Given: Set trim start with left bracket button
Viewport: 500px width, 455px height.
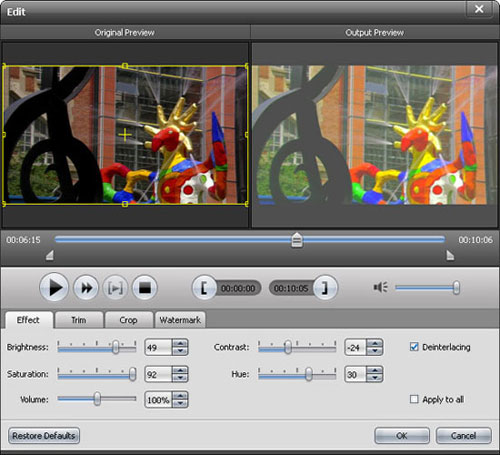Looking at the screenshot, I should click(x=204, y=288).
